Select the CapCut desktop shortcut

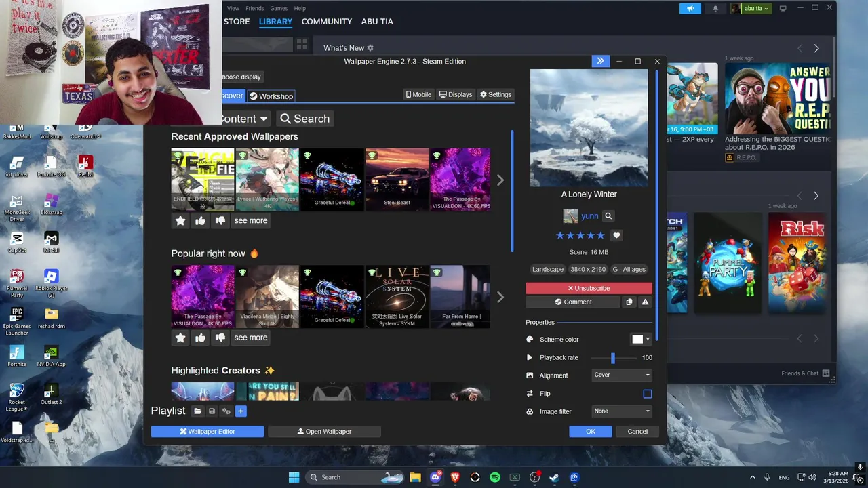(x=17, y=242)
